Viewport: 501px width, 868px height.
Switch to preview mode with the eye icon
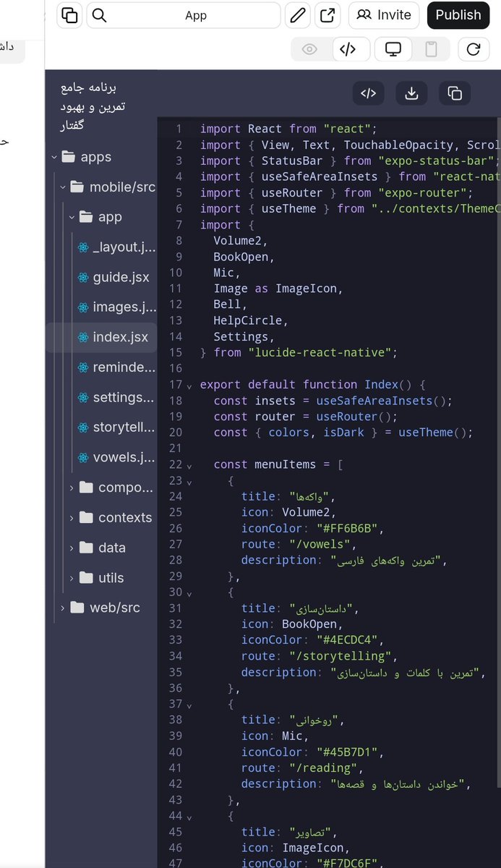click(310, 49)
